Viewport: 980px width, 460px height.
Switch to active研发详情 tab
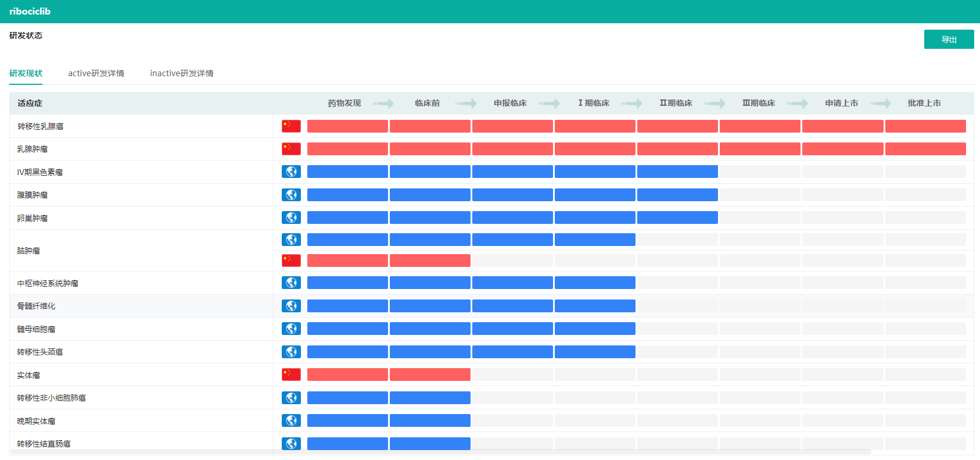coord(96,73)
